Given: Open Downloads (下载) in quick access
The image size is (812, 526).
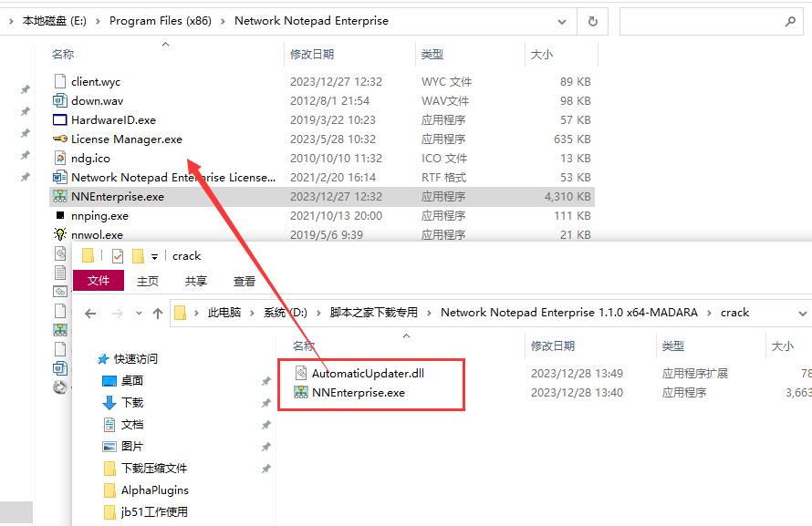Looking at the screenshot, I should tap(132, 402).
